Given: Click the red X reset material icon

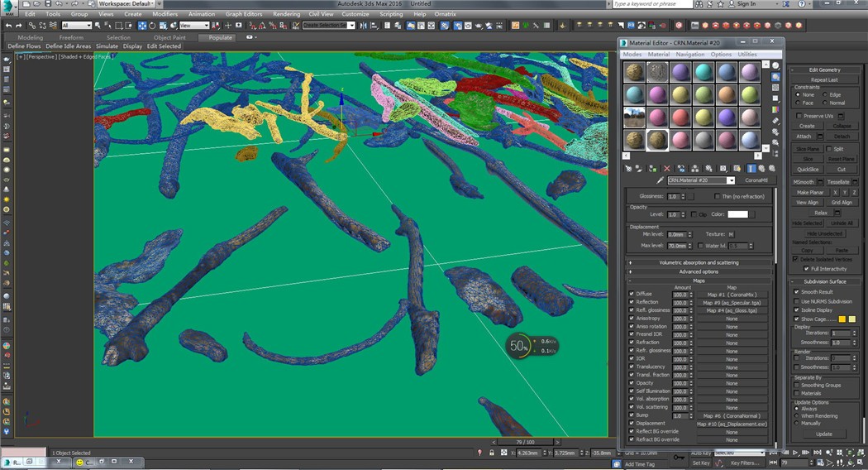Looking at the screenshot, I should (x=667, y=169).
